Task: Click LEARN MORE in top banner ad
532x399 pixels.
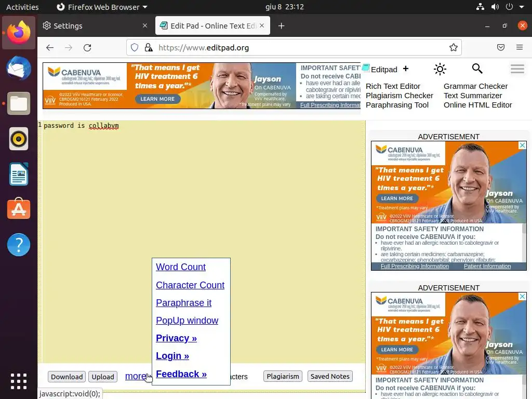Action: [x=157, y=99]
